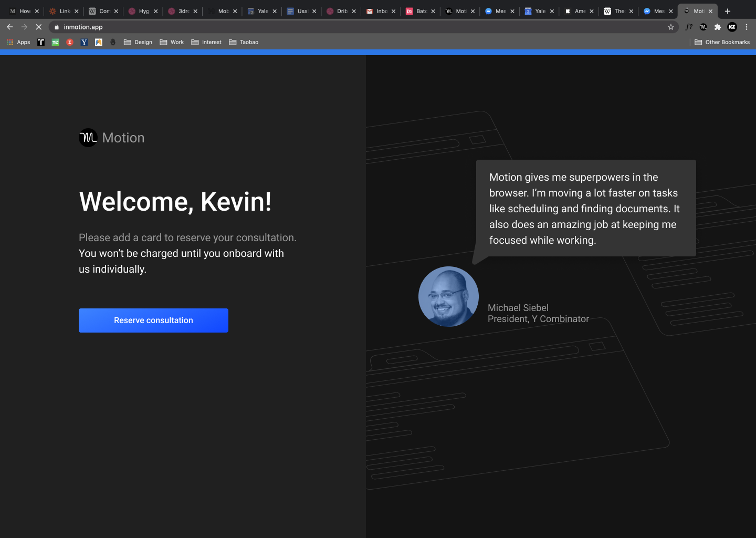Click the inmotion.app address bar
The image size is (756, 538).
click(x=362, y=27)
